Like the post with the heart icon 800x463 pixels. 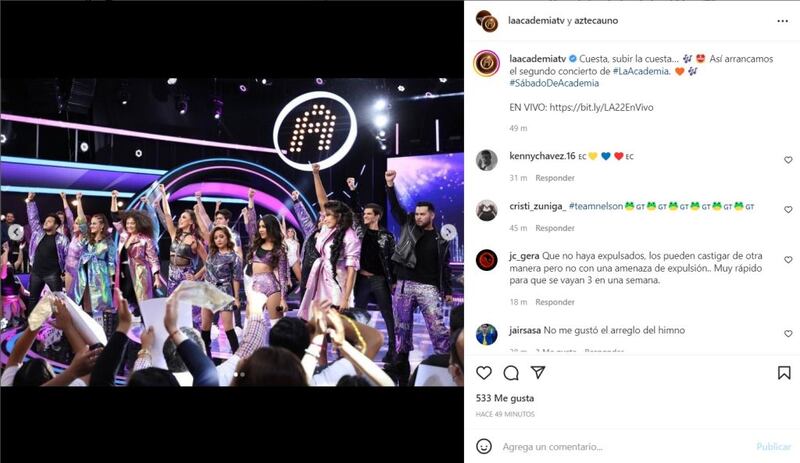coord(484,373)
